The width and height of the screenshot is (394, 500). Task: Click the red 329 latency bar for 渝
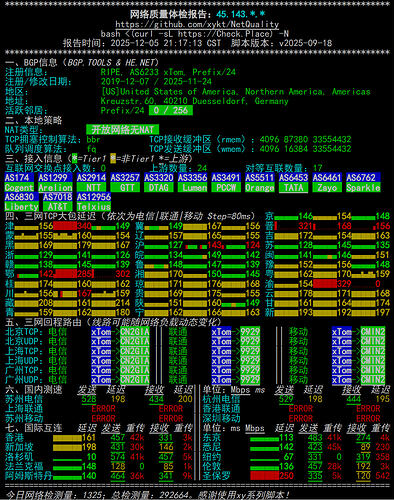(325, 284)
